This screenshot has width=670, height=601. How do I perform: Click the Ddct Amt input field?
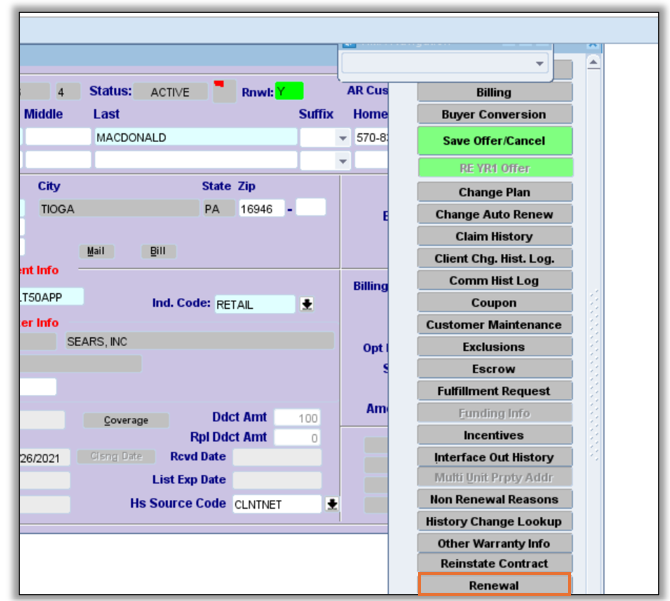click(297, 418)
